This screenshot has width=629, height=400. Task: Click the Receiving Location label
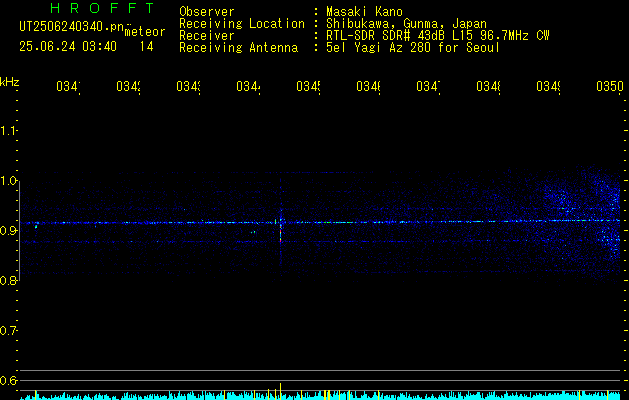242,24
